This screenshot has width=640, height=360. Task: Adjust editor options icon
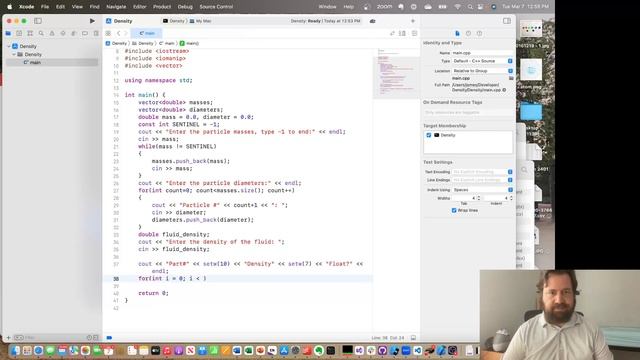pos(402,33)
